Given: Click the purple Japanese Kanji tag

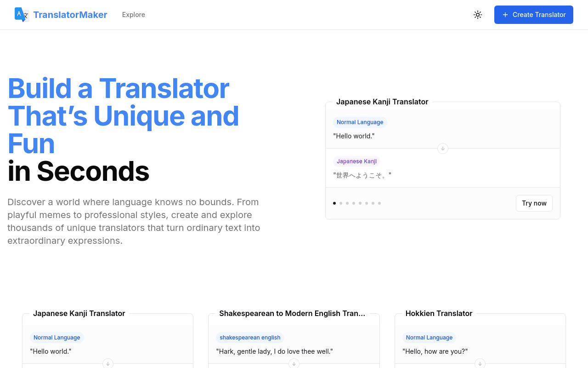Looking at the screenshot, I should (x=357, y=161).
